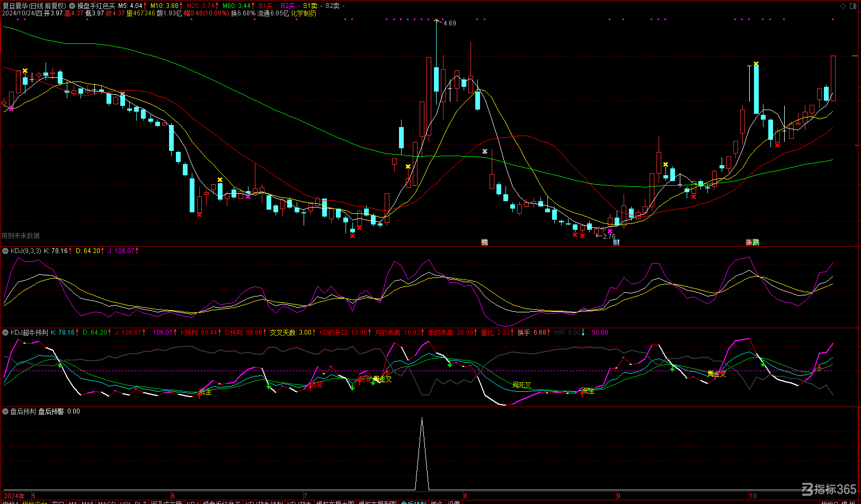
Task: Select the 河泽成交量 bottom tab
Action: pyautogui.click(x=166, y=502)
